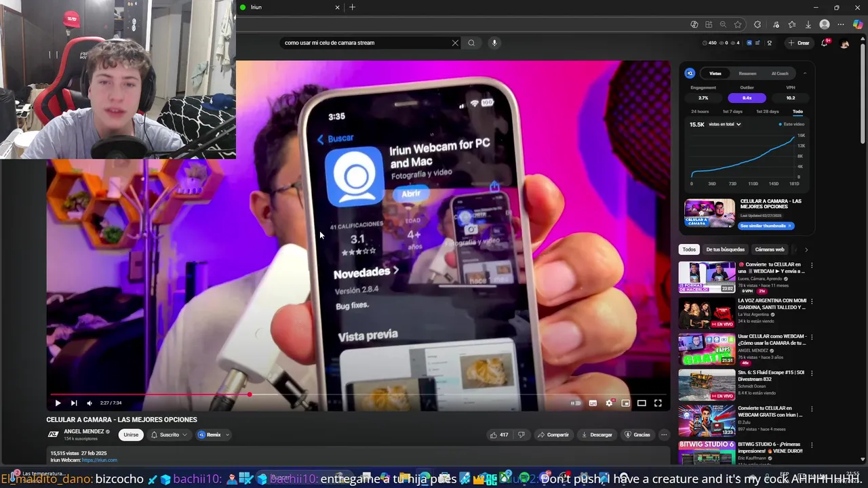Open the vistas en total dropdown
This screenshot has height=488, width=868.
tap(724, 124)
